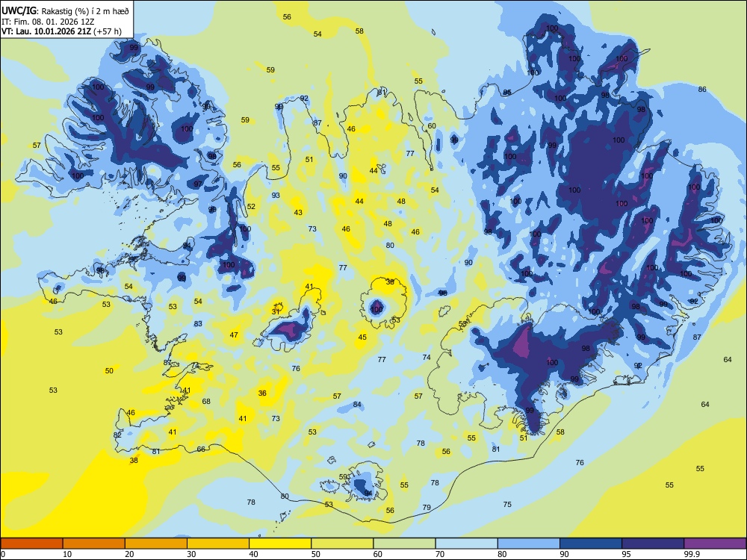Click the legend tick label 40
The width and height of the screenshot is (747, 560).
coord(254,554)
